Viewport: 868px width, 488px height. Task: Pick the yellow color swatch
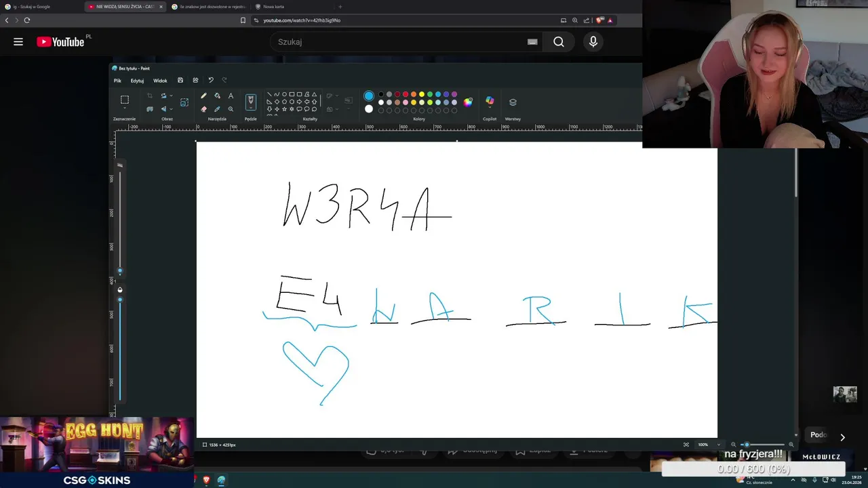point(422,94)
